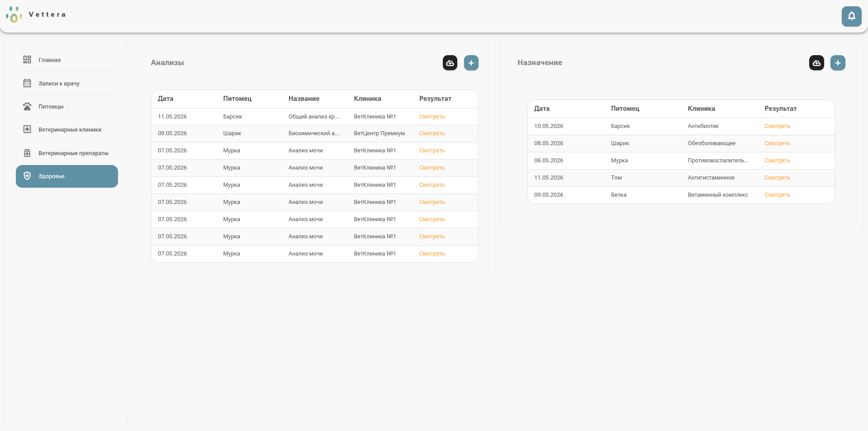Viewport: 868px width, 431px height.
Task: Click the Результат column header in Анализы
Action: [435, 99]
